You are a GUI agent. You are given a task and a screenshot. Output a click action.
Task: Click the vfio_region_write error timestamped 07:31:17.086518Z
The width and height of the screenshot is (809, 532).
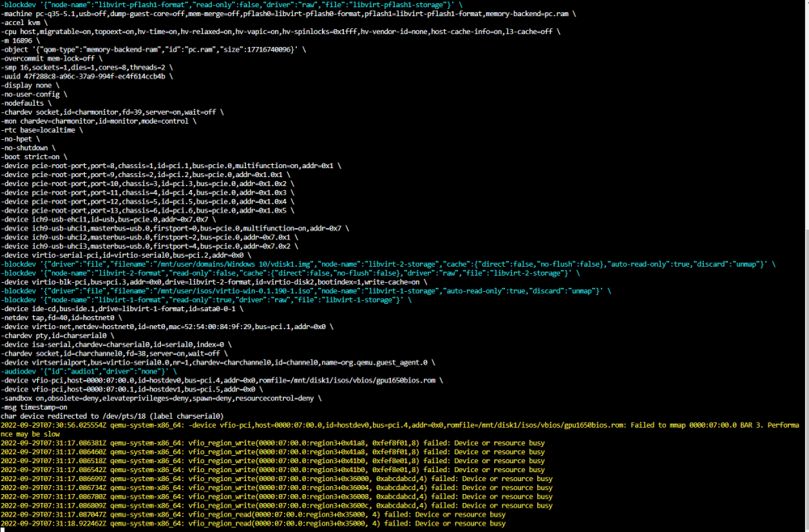pos(273,460)
